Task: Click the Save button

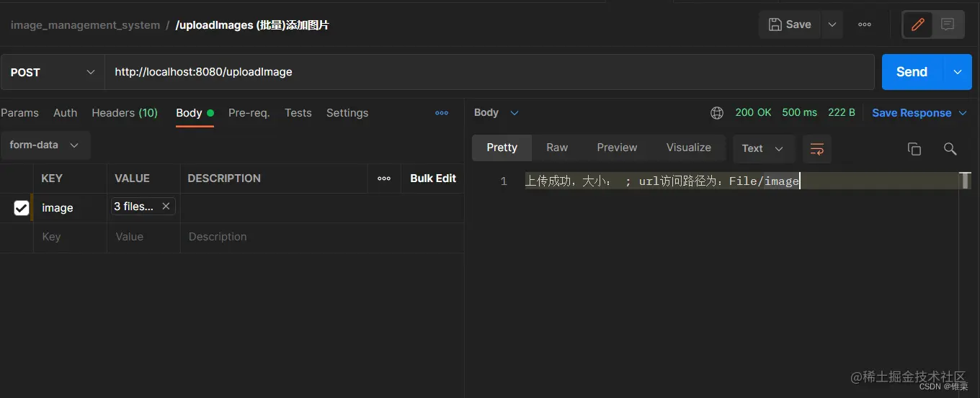Action: 790,24
